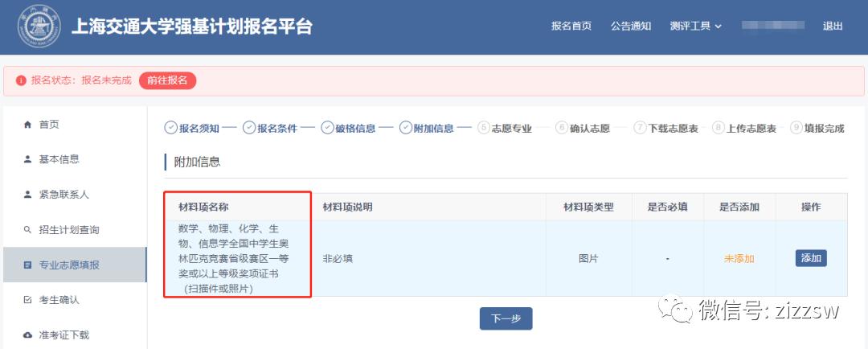Viewport: 868px width, 349px height.
Task: Click the 准考证下载 cloud download icon
Action: [x=27, y=335]
